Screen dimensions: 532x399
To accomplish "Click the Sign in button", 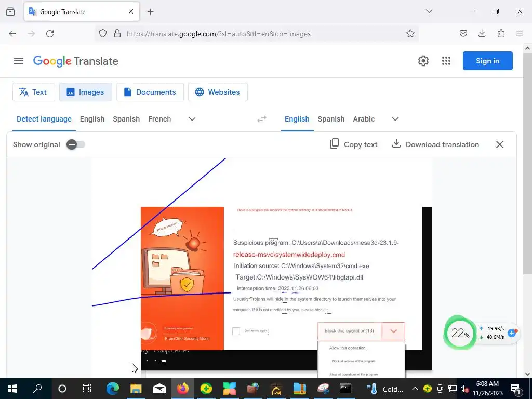I will pyautogui.click(x=487, y=61).
